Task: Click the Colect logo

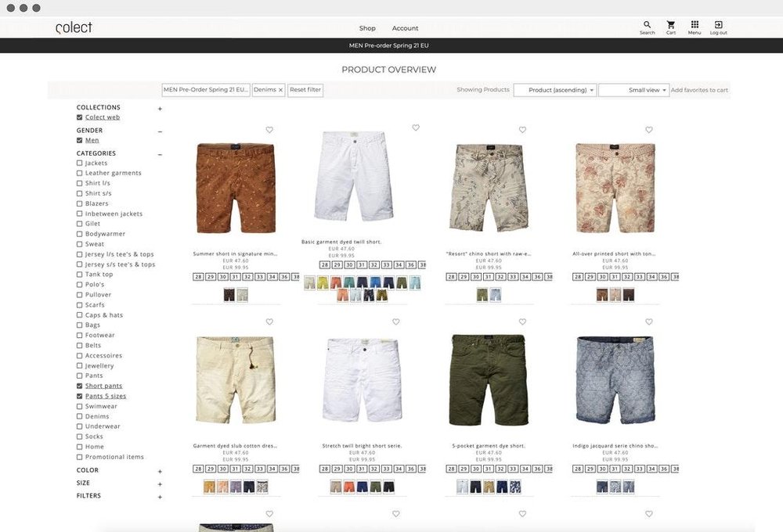Action: 73,26
